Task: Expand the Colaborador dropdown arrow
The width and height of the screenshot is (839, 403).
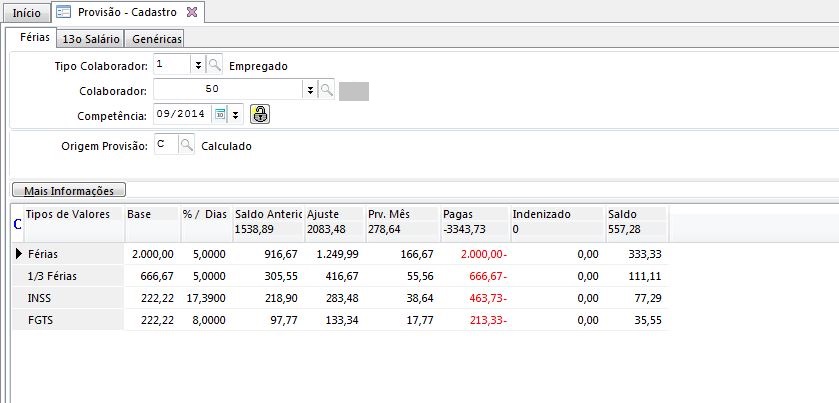Action: pos(310,90)
